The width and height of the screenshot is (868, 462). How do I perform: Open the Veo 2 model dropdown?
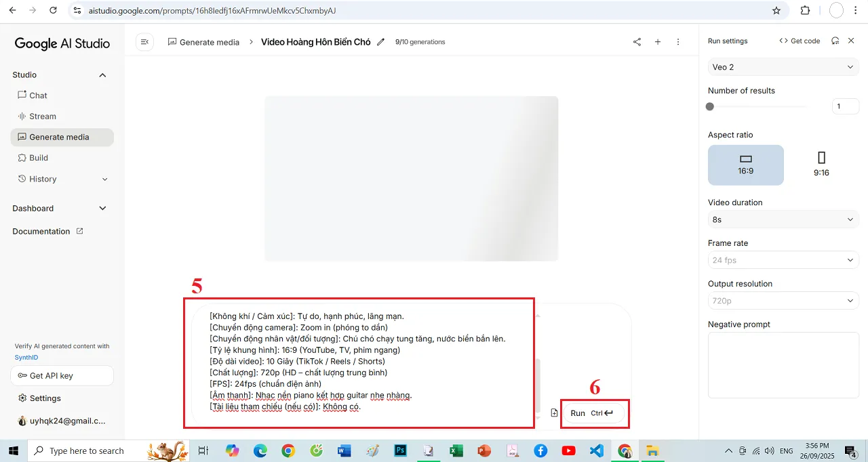click(783, 66)
